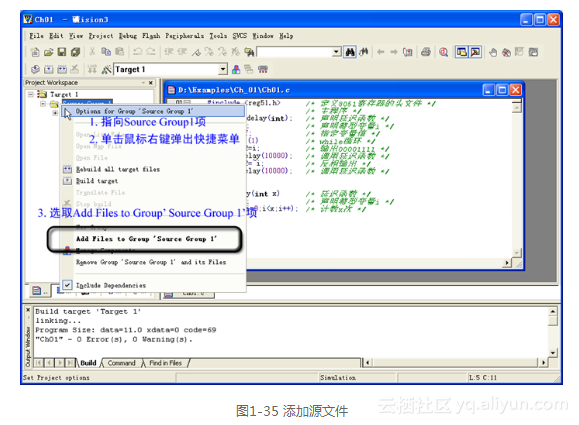
Task: Collapse the Source Group tree node
Action: click(x=43, y=104)
